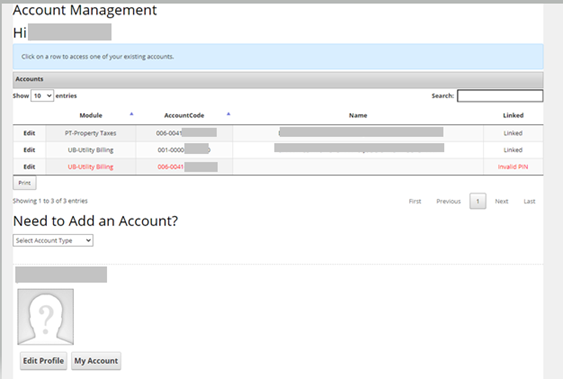This screenshot has height=379, width=563.
Task: Click the Edit Profile button
Action: click(x=43, y=361)
